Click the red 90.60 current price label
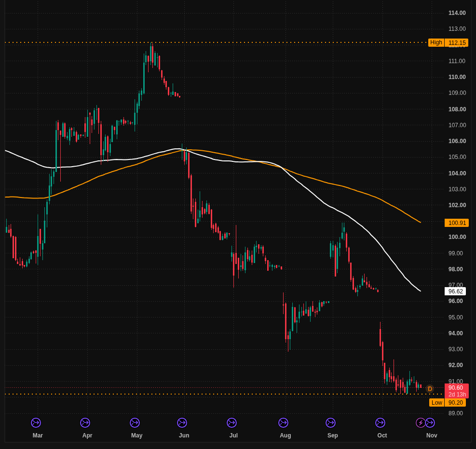 click(x=457, y=388)
